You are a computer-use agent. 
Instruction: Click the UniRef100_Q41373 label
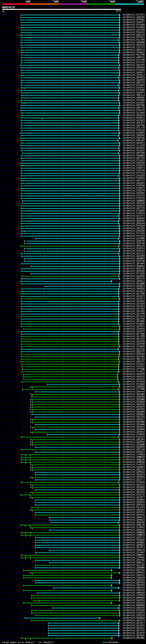(x=134, y=620)
